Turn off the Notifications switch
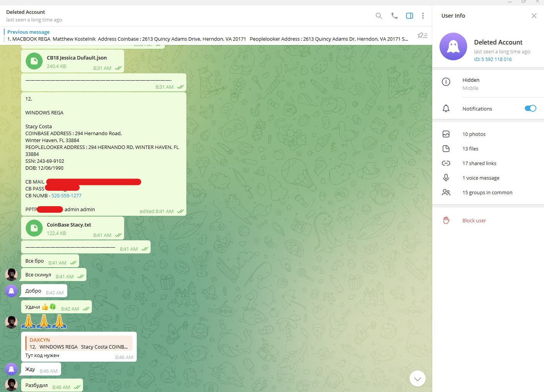The width and height of the screenshot is (544, 392). click(x=531, y=108)
